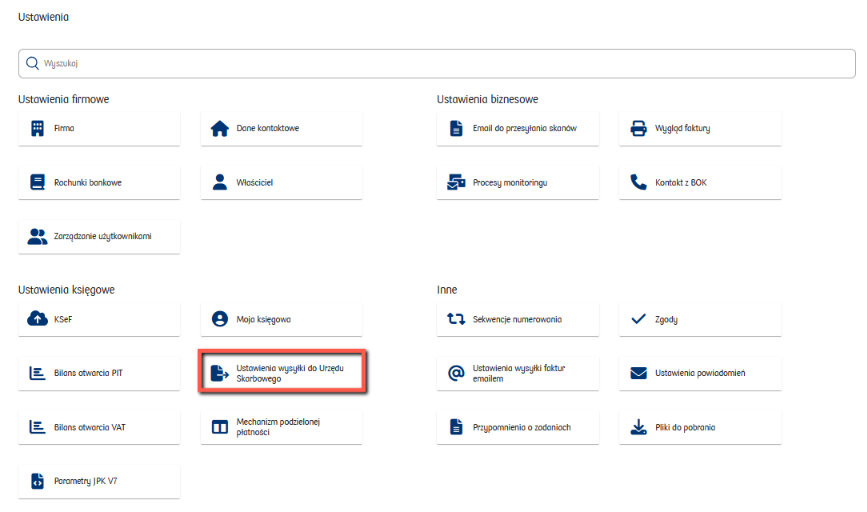Click the Ustawienia księgowe heading

tap(66, 290)
